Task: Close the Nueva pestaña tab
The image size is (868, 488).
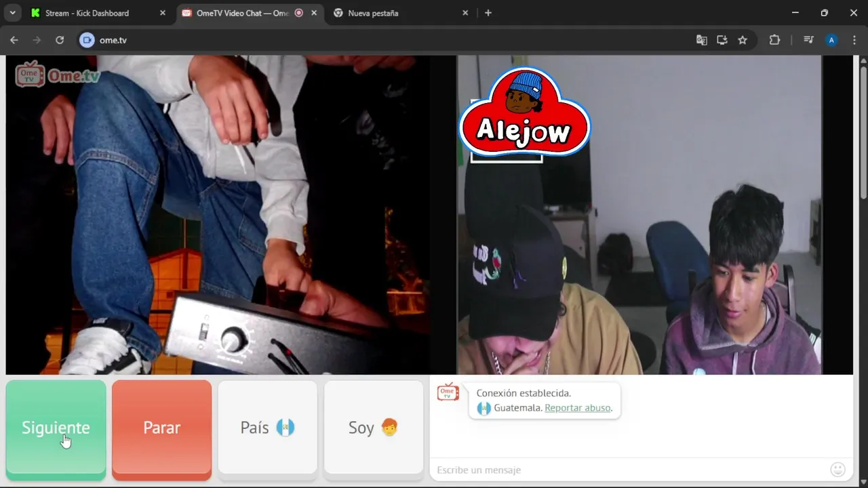Action: click(465, 13)
